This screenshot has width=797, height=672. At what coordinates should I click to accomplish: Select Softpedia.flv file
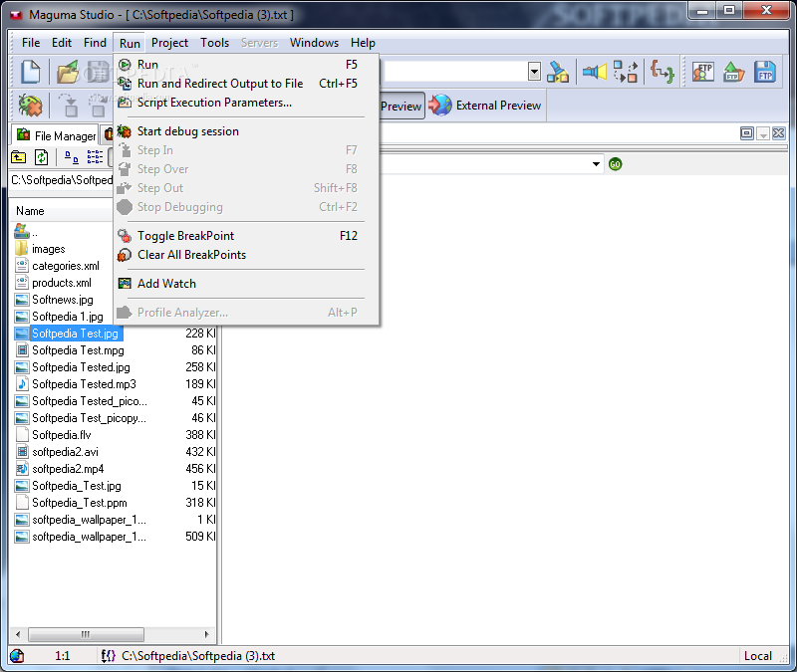click(x=62, y=435)
